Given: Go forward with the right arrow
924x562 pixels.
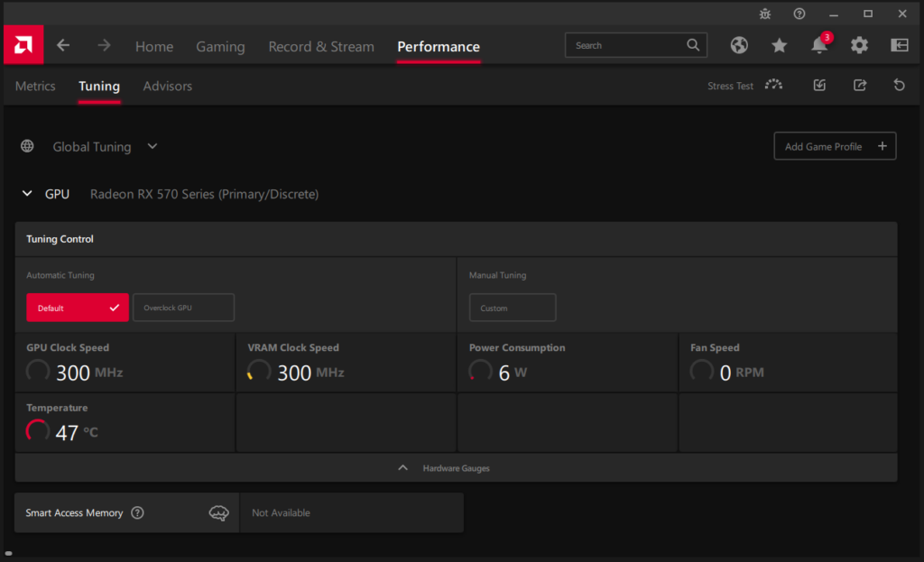Looking at the screenshot, I should coord(104,45).
